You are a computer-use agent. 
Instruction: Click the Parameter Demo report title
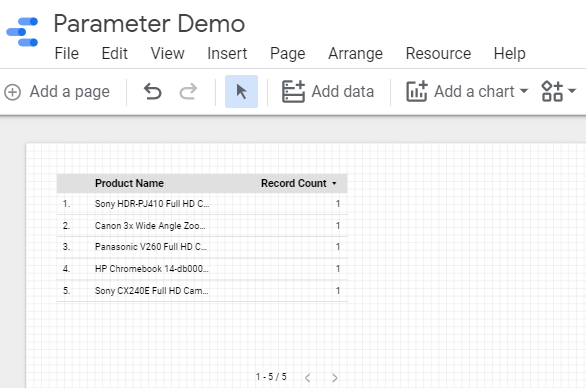pyautogui.click(x=149, y=24)
